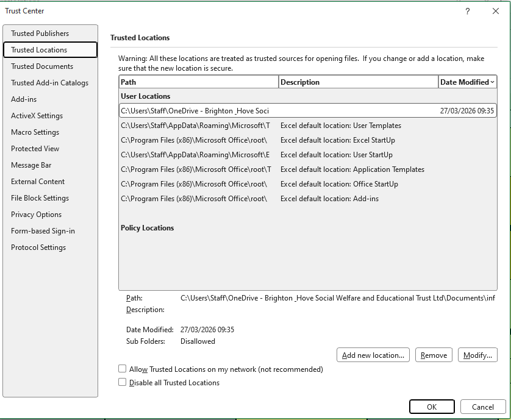
Task: Close the Trust Center dialog
Action: 496,11
